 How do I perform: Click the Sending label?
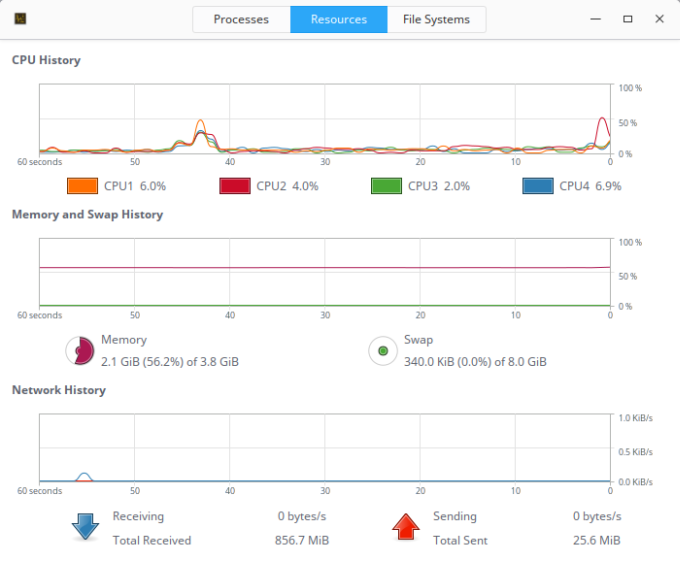(x=455, y=516)
